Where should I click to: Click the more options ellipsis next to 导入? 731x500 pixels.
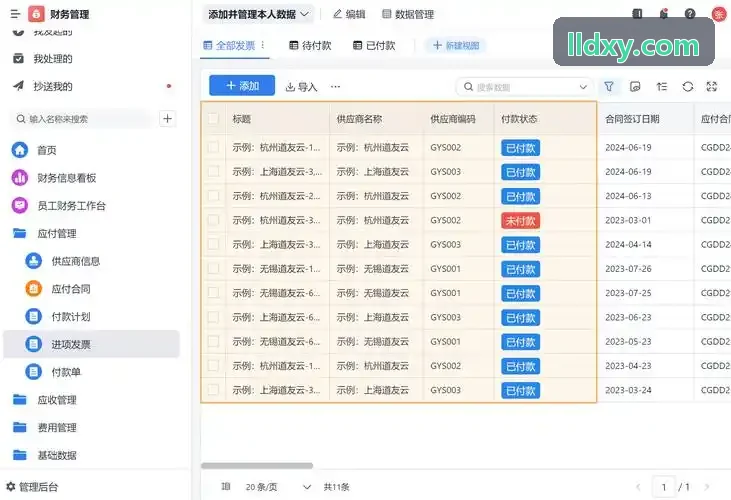(335, 87)
